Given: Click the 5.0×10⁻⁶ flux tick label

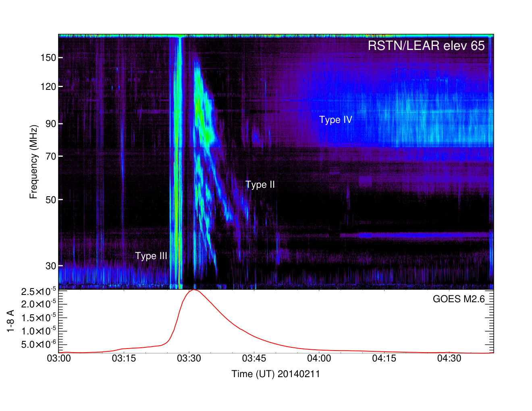Looking at the screenshot, I should tap(39, 344).
